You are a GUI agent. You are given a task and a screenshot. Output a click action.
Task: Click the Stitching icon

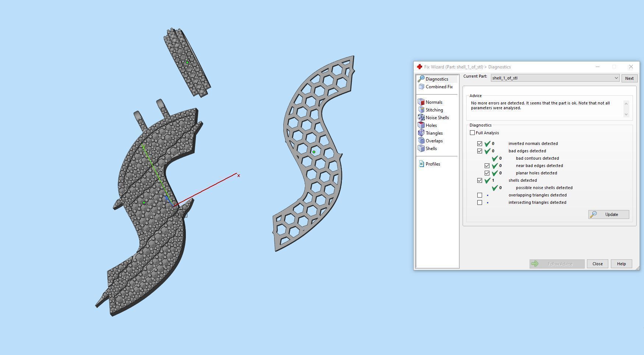pyautogui.click(x=421, y=110)
